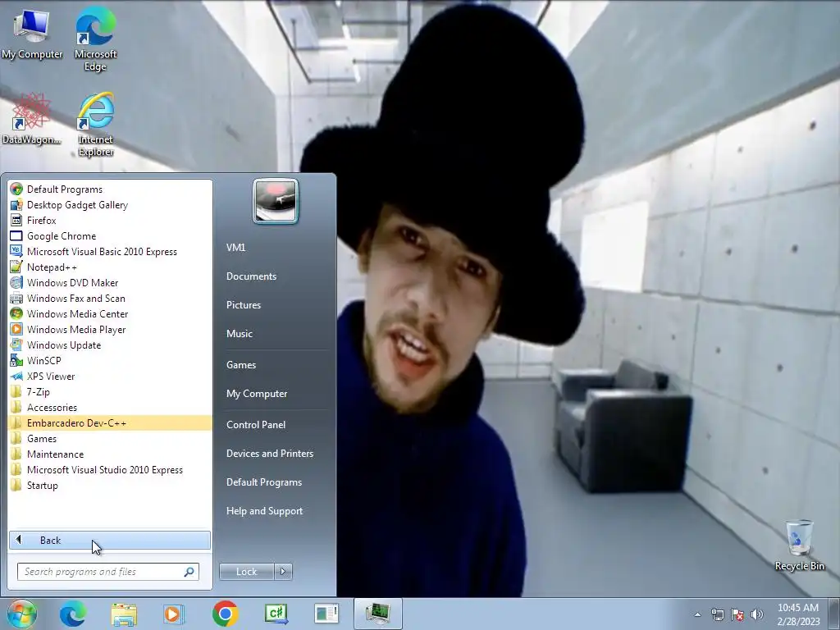Expand Microsoft Visual Studio 2010 Express folder
The image size is (840, 630).
click(110, 469)
